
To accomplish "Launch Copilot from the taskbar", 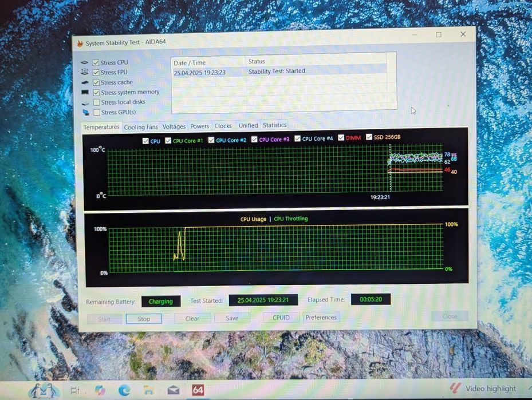I will [x=100, y=390].
